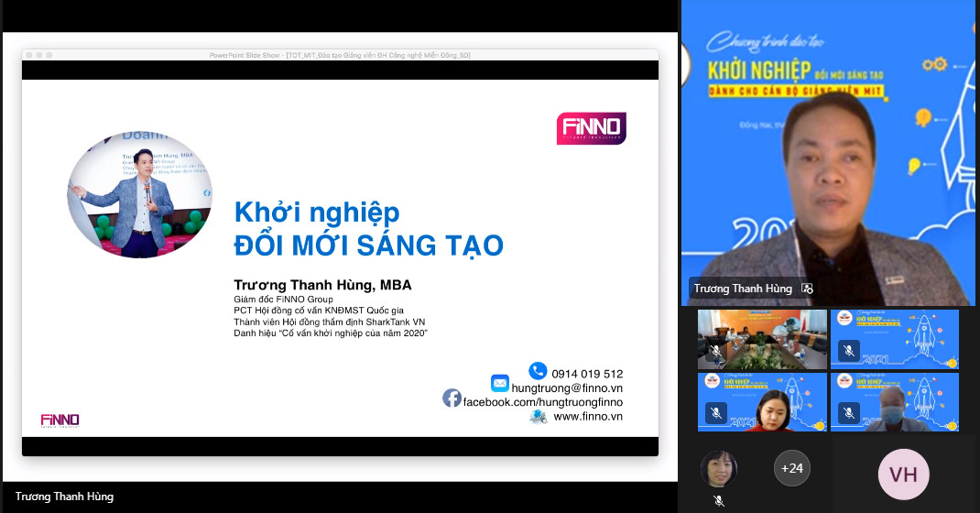
Task: Click the small FiNNO logo at slide bottom-left
Action: pyautogui.click(x=60, y=420)
